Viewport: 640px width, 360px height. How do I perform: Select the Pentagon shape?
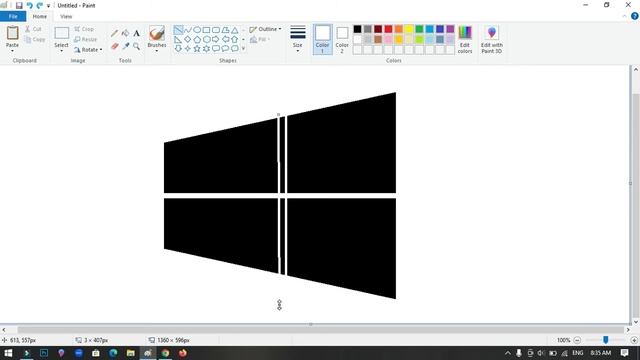tap(197, 39)
